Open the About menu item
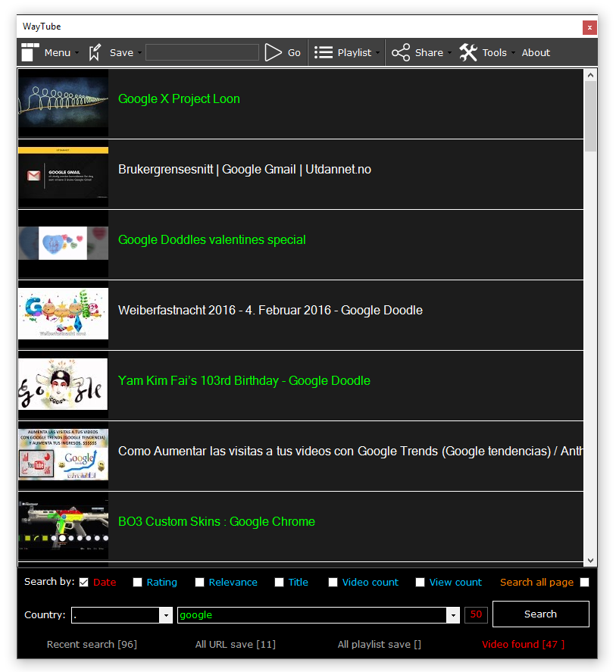 [x=536, y=53]
